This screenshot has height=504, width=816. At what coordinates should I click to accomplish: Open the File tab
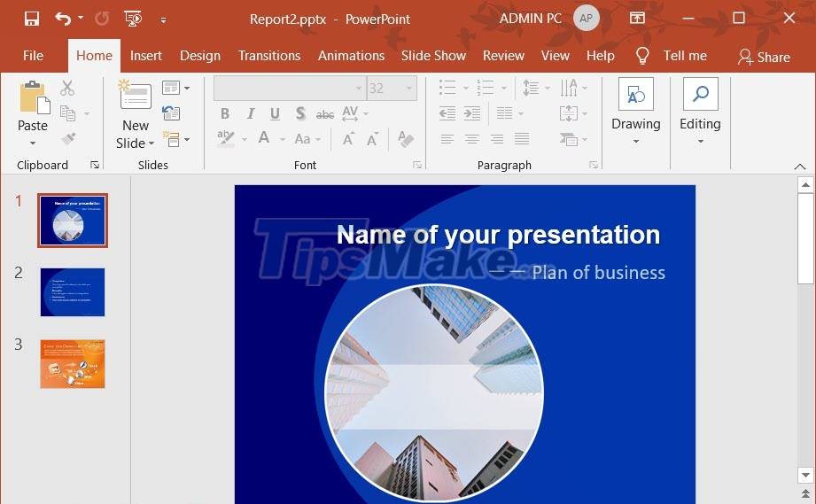pos(33,56)
